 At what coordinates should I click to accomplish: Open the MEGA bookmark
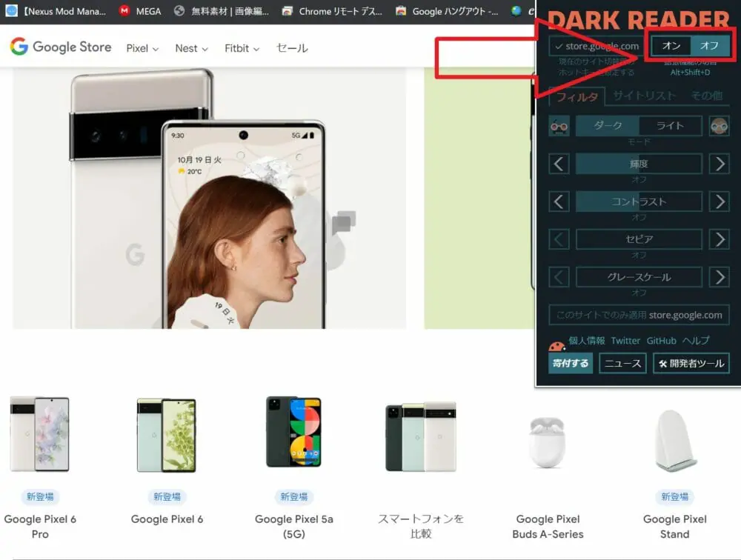point(141,11)
